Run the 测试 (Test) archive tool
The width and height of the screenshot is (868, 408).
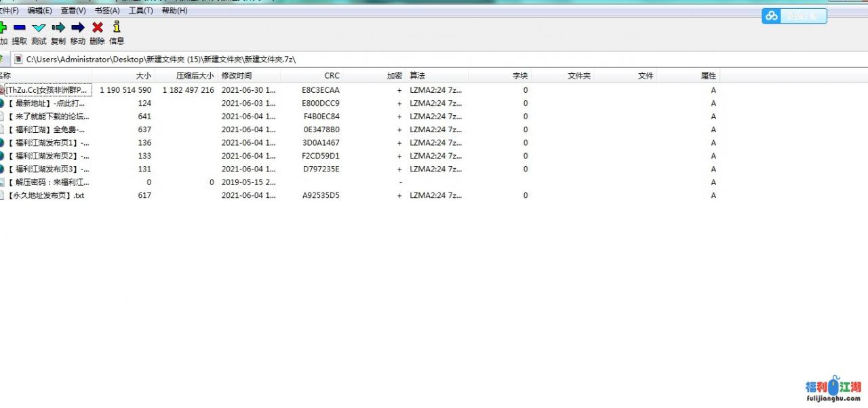coord(39,28)
